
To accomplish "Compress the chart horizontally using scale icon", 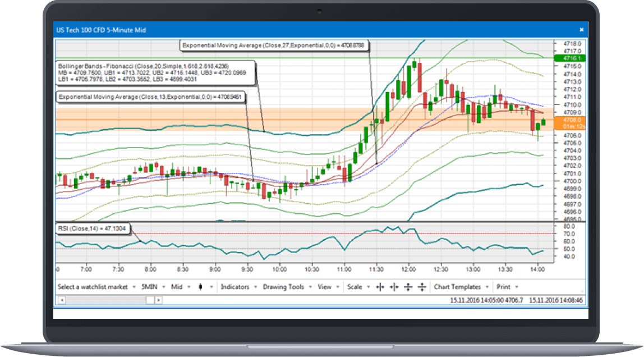I will [x=394, y=287].
